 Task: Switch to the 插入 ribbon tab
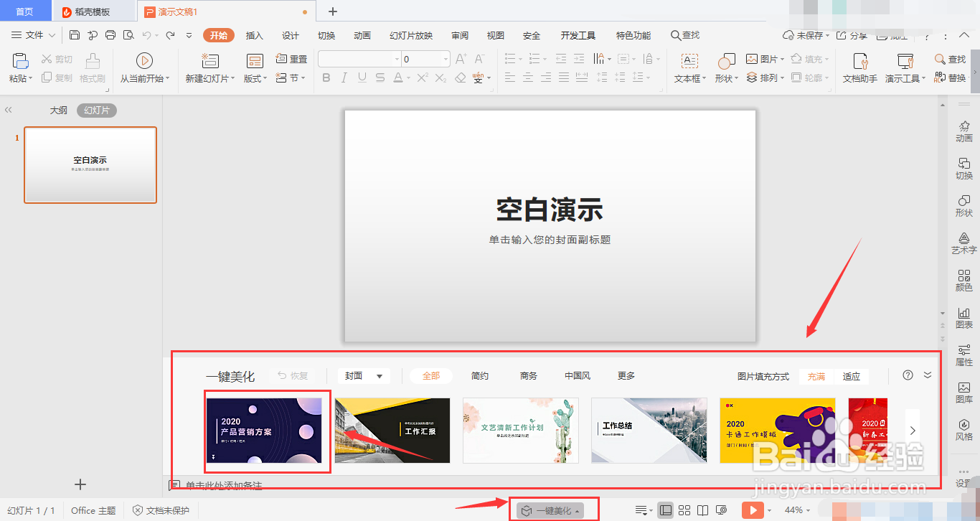pyautogui.click(x=254, y=34)
